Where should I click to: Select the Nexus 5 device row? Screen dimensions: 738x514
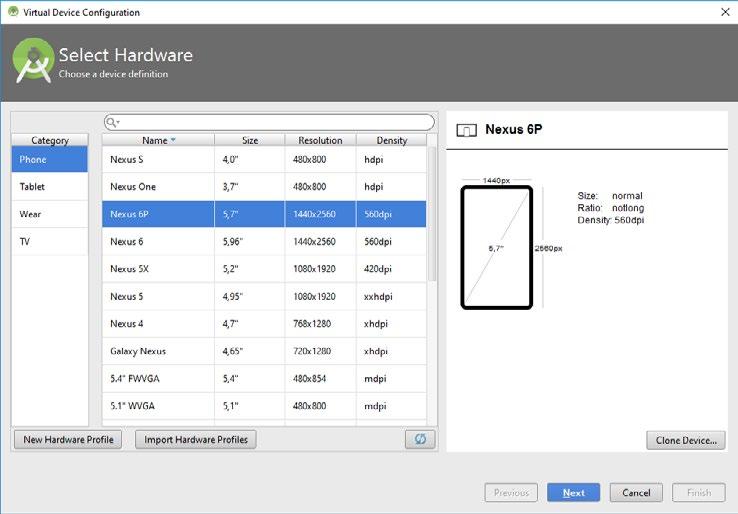[264, 296]
